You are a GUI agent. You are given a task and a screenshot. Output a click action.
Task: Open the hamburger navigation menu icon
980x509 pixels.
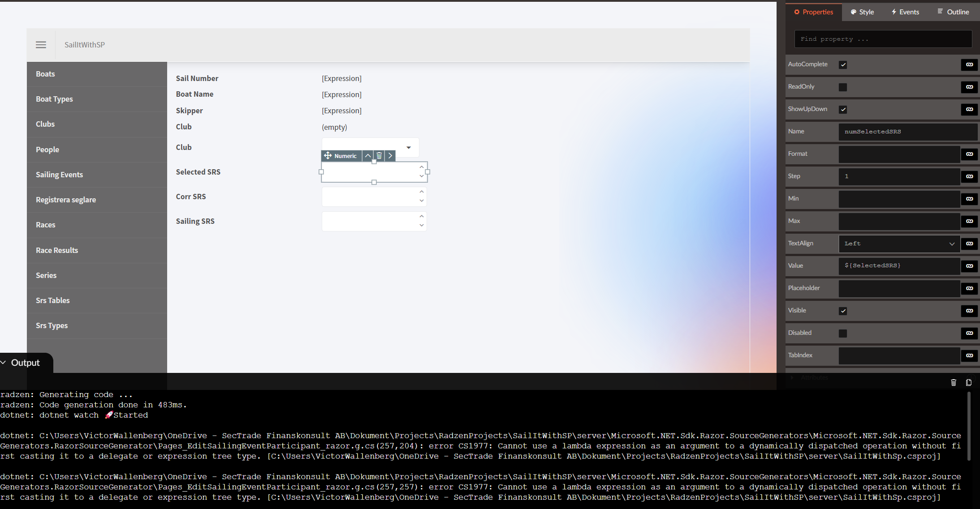pos(41,45)
